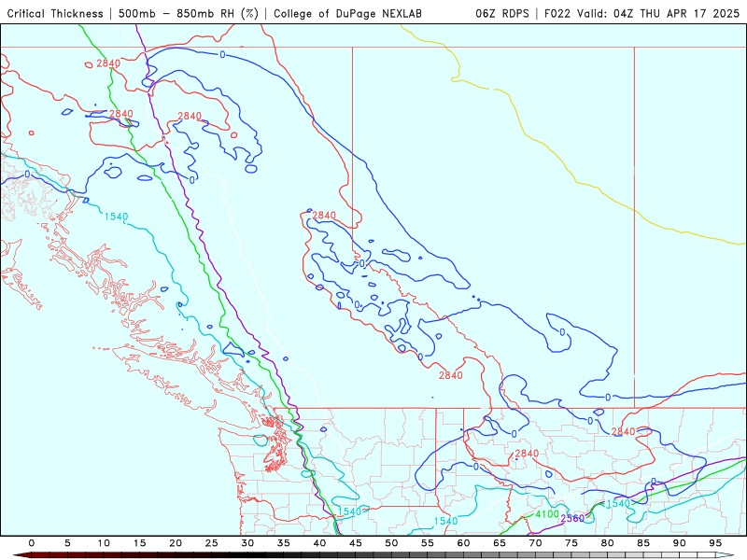The height and width of the screenshot is (560, 747).
Task: Click the green "4100" contour label
Action: tap(547, 514)
